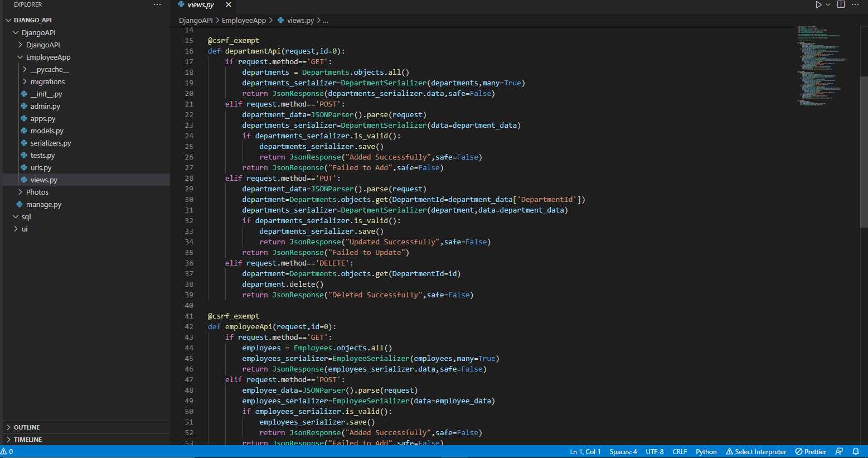Click Ln 1, Col 1 to go to line
Viewport: 868px width, 458px height.
(585, 452)
